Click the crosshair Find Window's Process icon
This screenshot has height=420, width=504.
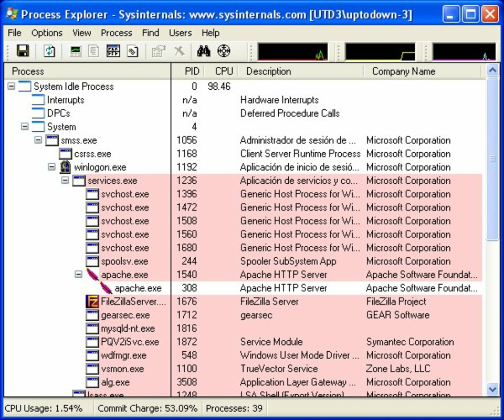click(224, 51)
